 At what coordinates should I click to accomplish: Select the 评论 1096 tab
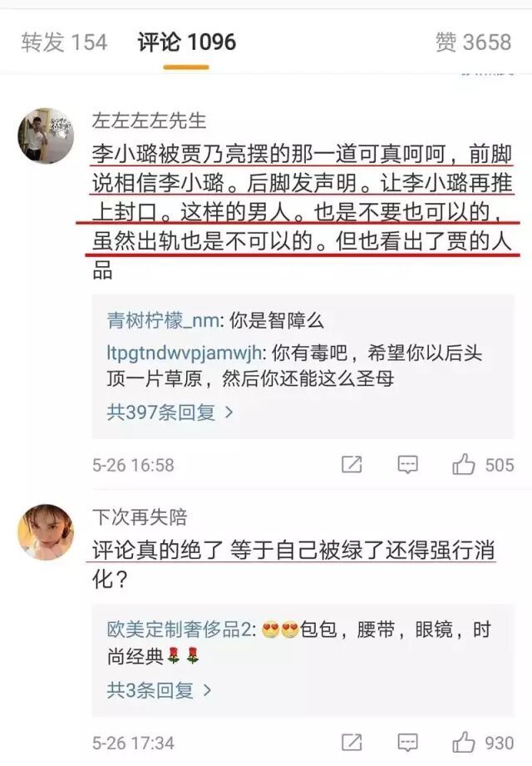point(186,42)
